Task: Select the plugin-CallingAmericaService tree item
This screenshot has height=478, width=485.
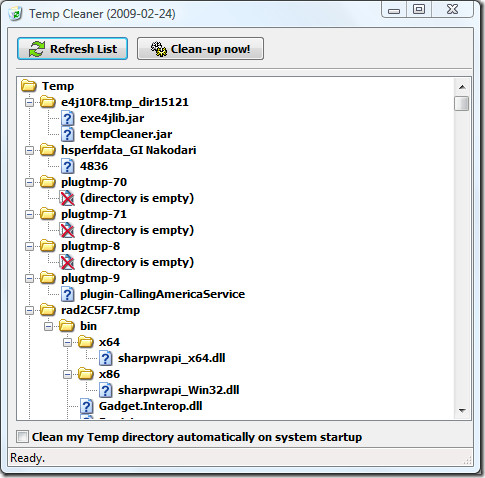Action: (x=162, y=294)
